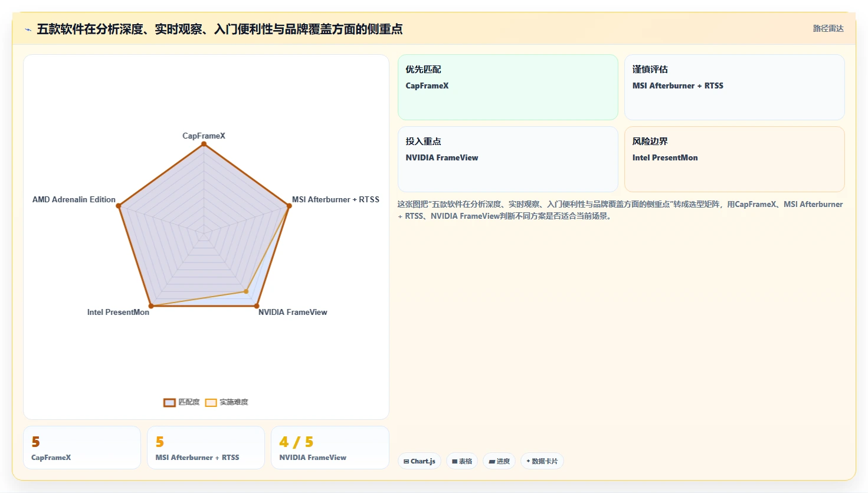
Task: Click the Intel PresentMon radar axis label
Action: click(x=118, y=312)
